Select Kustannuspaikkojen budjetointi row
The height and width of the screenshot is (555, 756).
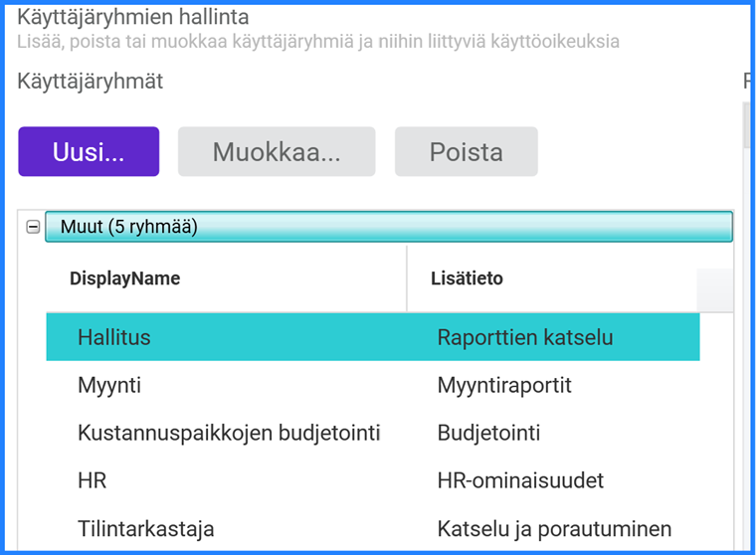[229, 433]
